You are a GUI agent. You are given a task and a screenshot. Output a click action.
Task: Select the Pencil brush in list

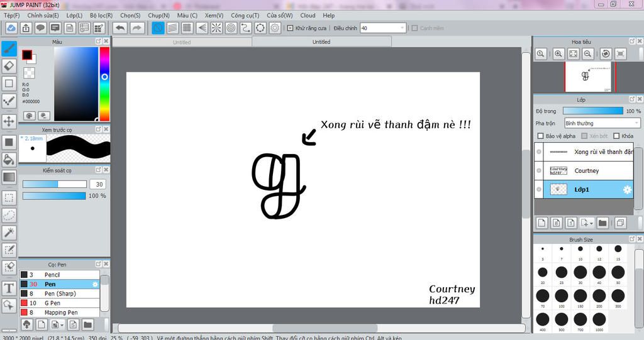pos(60,275)
